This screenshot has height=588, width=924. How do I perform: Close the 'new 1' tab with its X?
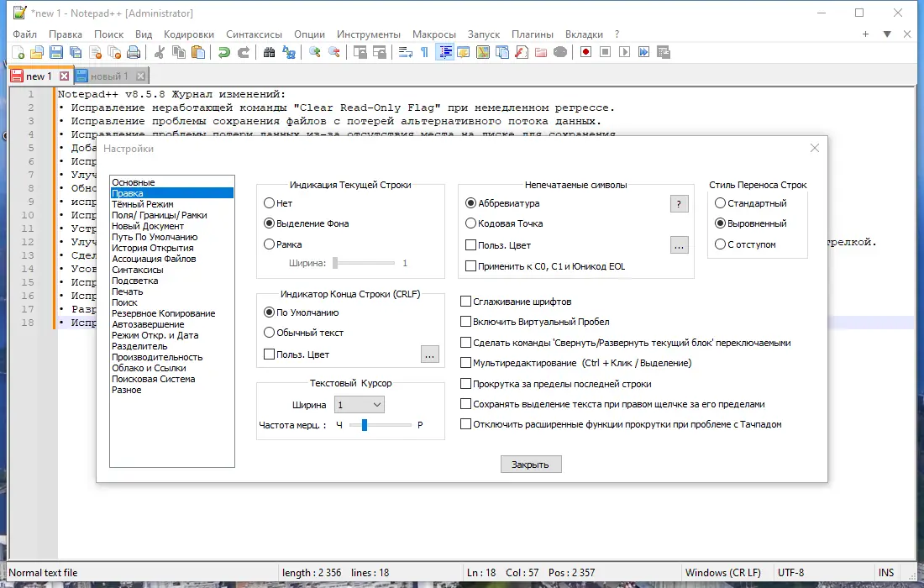click(64, 76)
